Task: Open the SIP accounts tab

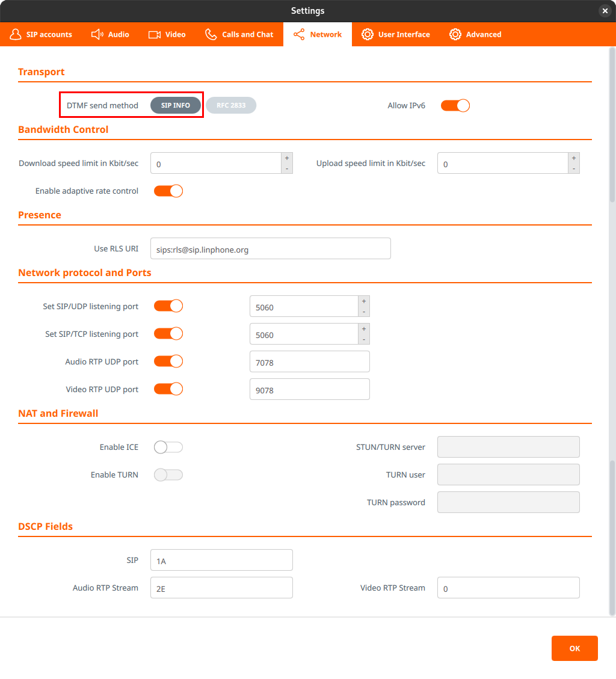Action: [x=41, y=34]
